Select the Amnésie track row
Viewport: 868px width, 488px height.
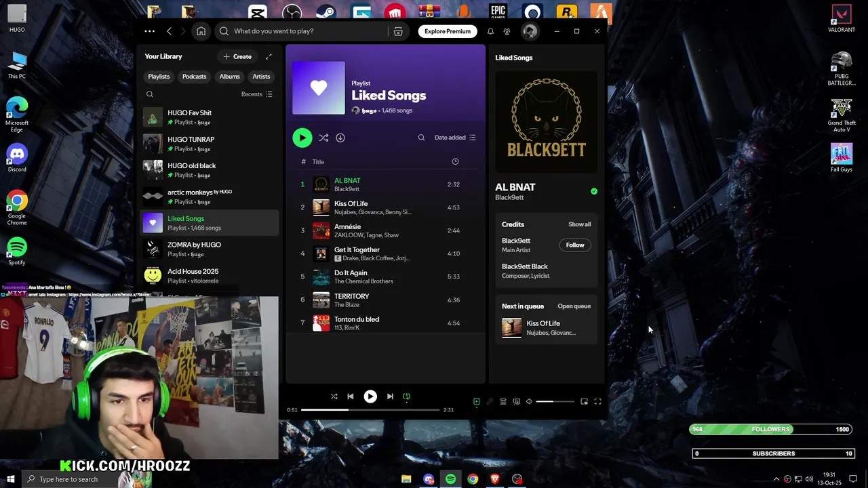point(385,230)
